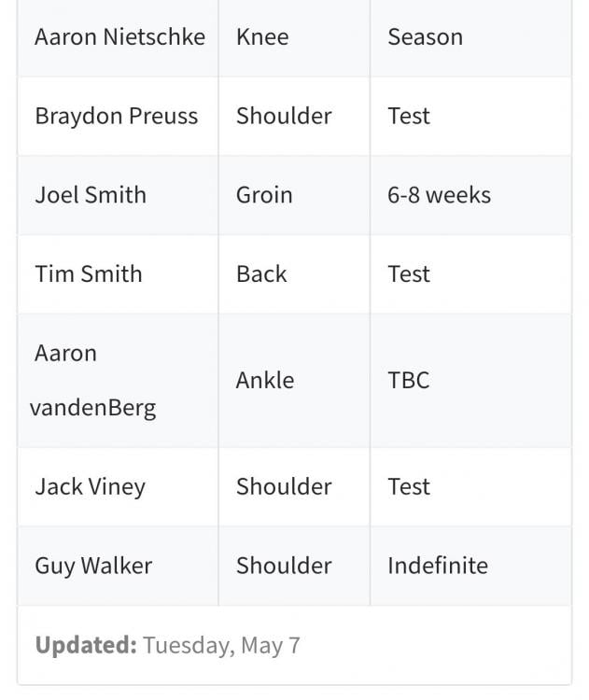Click the Aaron Nietschke player name
Image resolution: width=589 pixels, height=700 pixels.
tap(119, 37)
